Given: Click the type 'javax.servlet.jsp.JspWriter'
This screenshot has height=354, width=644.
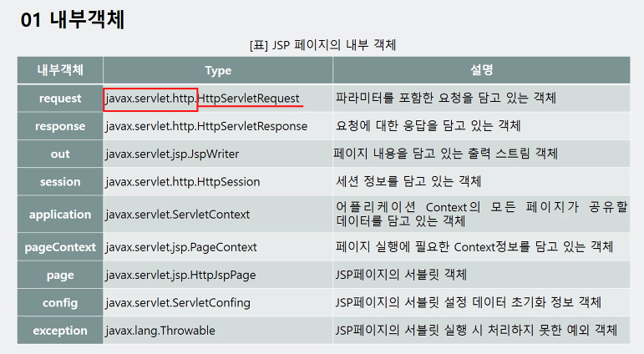Looking at the screenshot, I should click(x=172, y=154).
